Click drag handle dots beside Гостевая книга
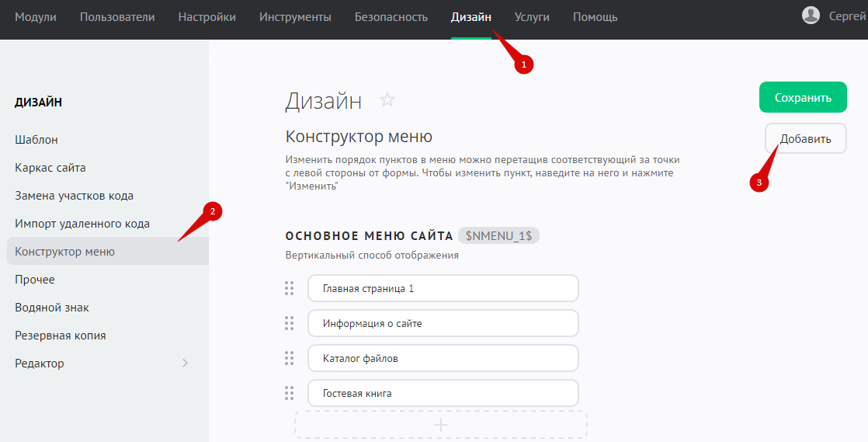This screenshot has height=442, width=868. point(289,393)
